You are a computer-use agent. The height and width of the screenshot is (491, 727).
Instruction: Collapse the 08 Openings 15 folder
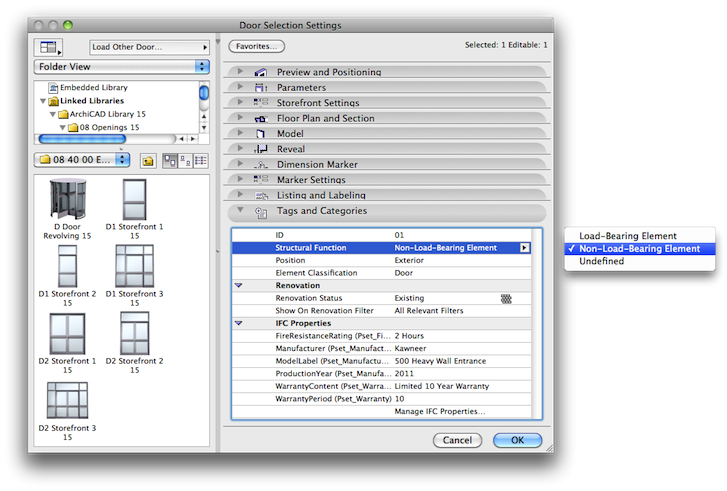[x=63, y=127]
